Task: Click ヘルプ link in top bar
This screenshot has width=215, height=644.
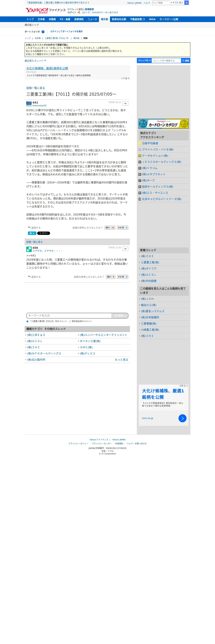Action: (x=147, y=3)
